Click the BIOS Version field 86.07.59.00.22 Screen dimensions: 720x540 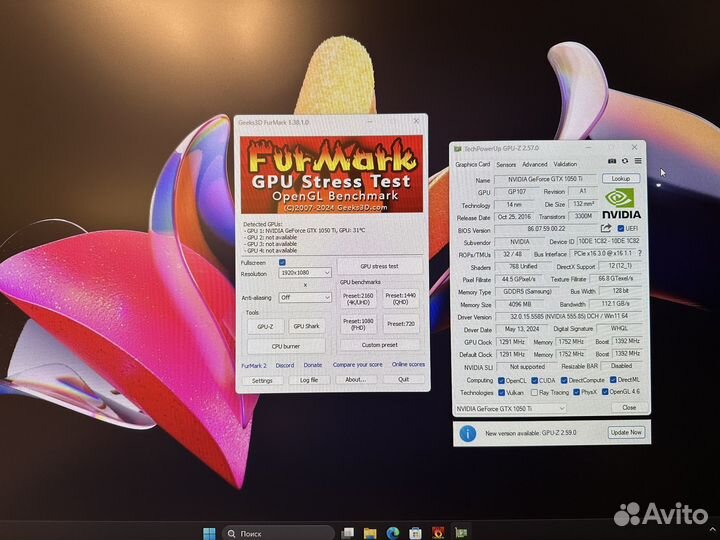[x=546, y=229]
